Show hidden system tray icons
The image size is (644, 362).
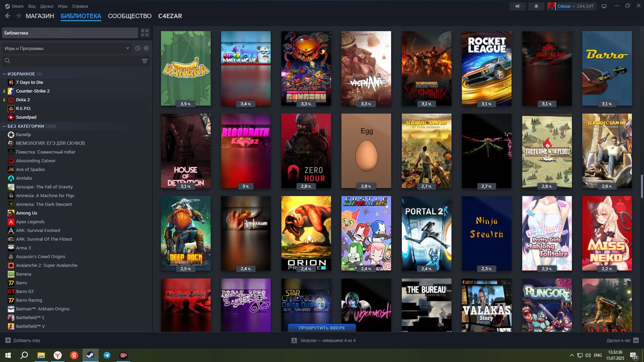click(572, 355)
